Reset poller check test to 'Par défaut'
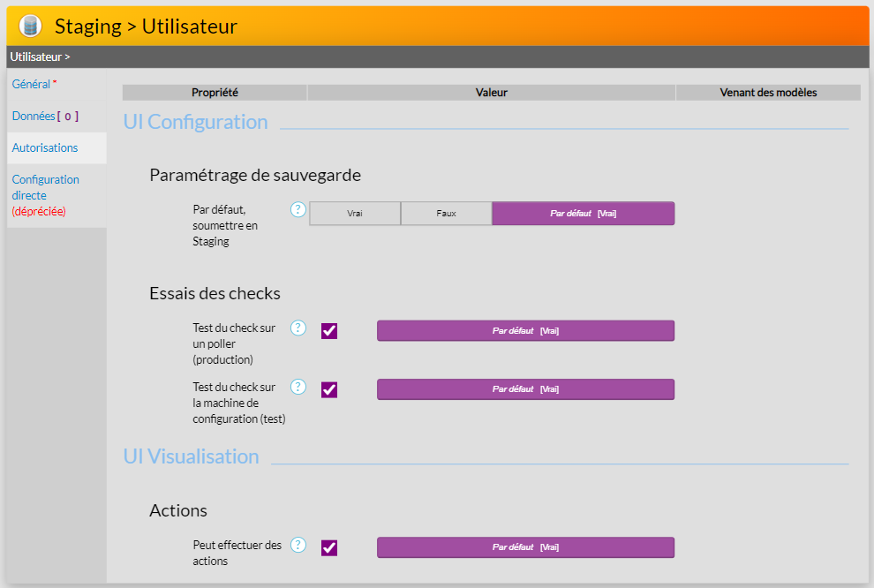The width and height of the screenshot is (874, 588). [525, 331]
